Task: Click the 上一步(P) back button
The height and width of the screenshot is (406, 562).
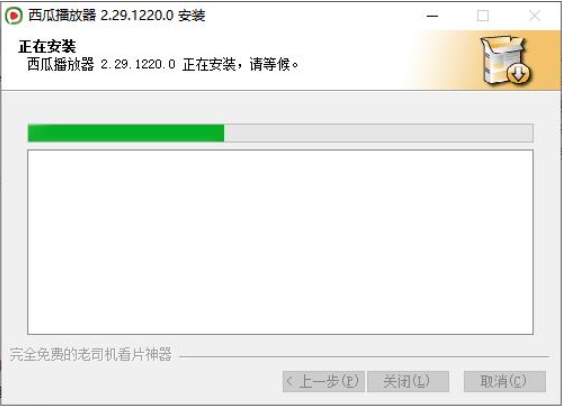Action: click(x=323, y=381)
